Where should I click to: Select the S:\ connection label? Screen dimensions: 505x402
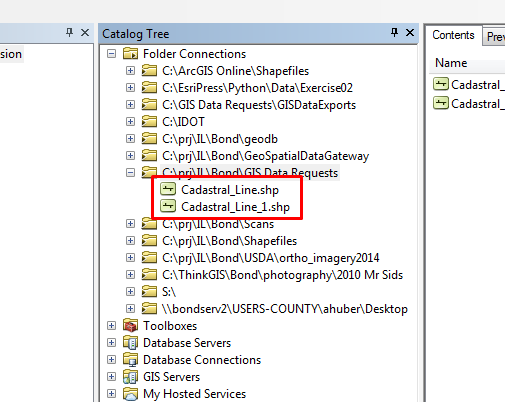(x=169, y=292)
